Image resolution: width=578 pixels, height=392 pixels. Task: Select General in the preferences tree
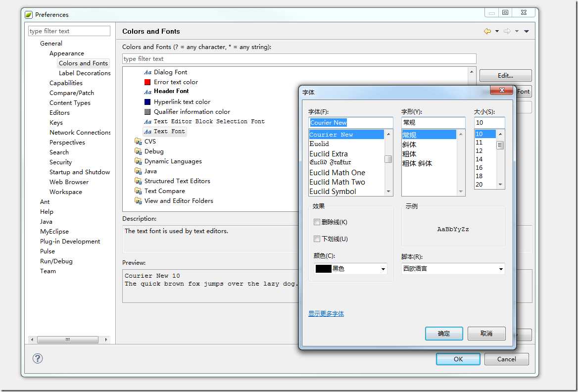tap(51, 44)
